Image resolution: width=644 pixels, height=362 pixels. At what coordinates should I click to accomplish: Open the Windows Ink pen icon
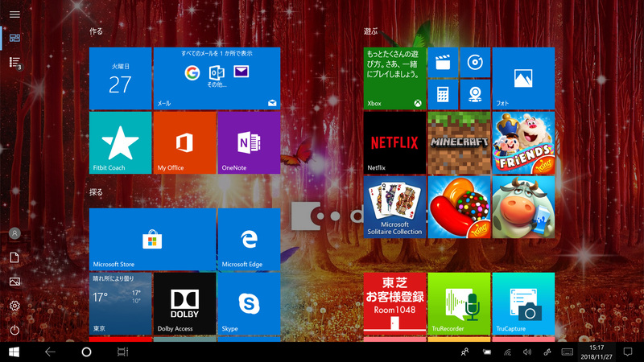point(547,352)
